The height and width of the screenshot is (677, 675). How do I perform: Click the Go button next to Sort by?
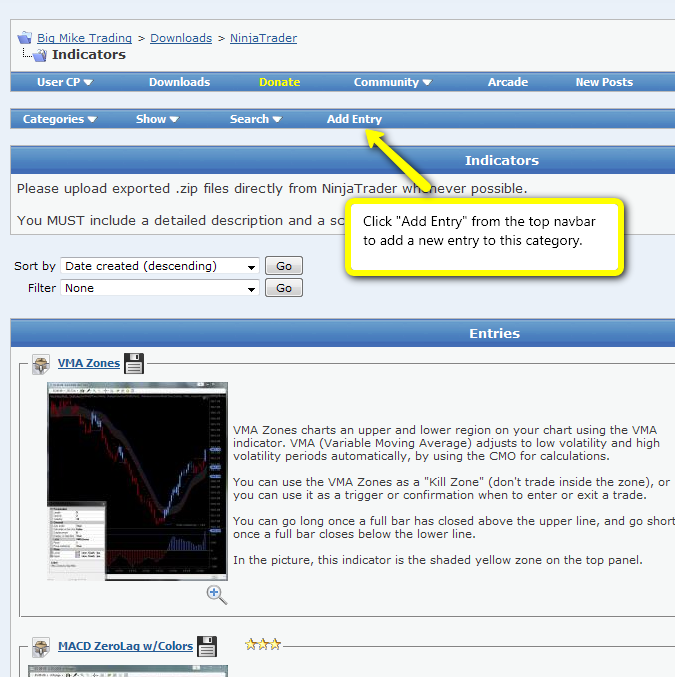[284, 266]
